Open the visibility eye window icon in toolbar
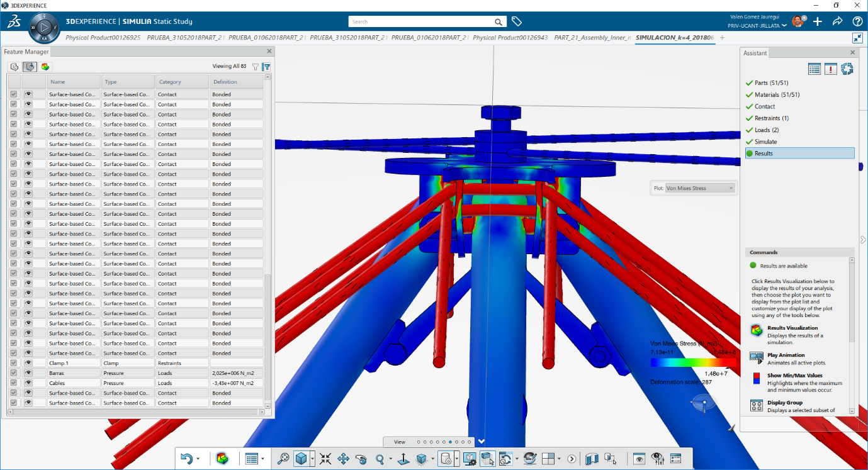Image resolution: width=868 pixels, height=470 pixels. point(640,459)
